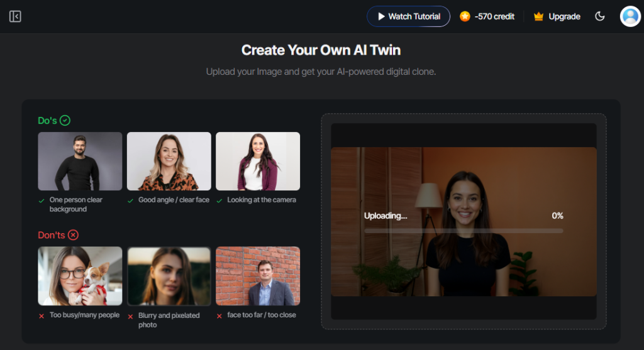Click the crown icon beside Upgrade
This screenshot has width=644, height=350.
point(538,16)
